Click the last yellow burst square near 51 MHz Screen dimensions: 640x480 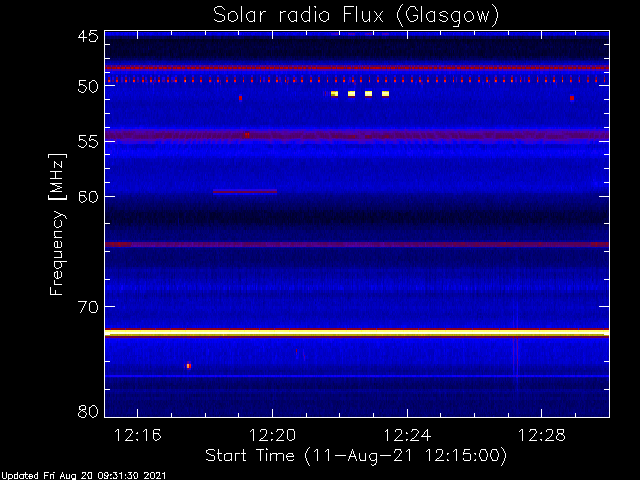point(385,94)
